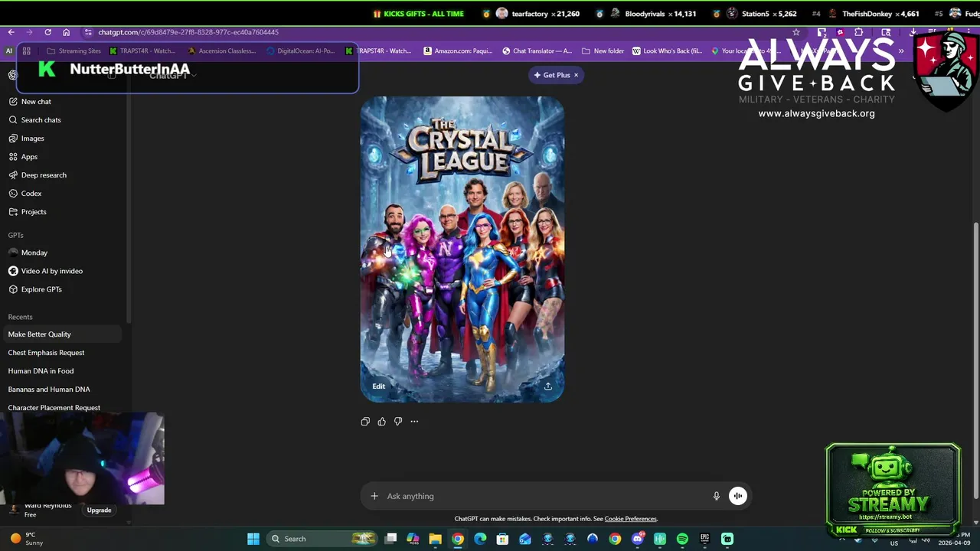Click the Upgrade button near the profile

[x=99, y=510]
